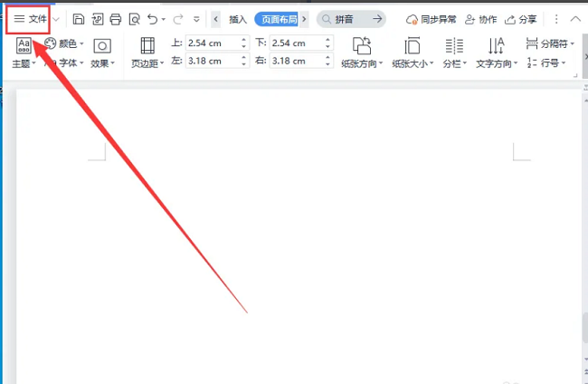Click the 同步异常 cloud sync button
The height and width of the screenshot is (384, 588).
[432, 20]
